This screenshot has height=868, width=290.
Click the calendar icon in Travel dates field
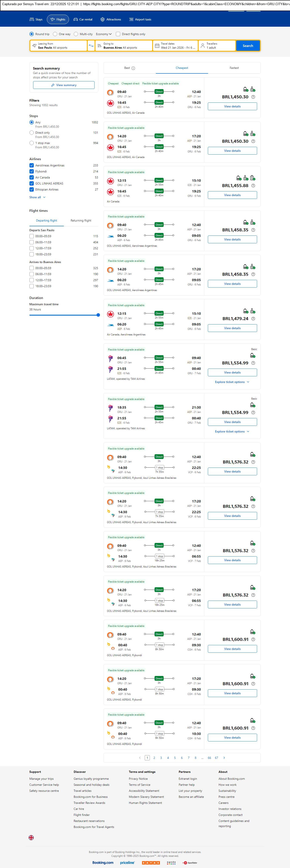tap(157, 46)
